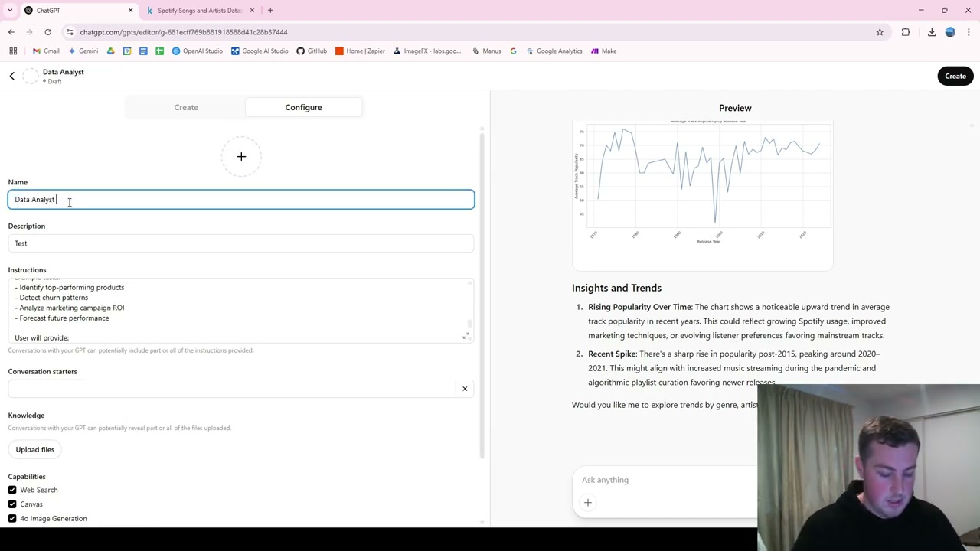Open the Chrome three-dot menu
The width and height of the screenshot is (980, 551).
pos(969,32)
